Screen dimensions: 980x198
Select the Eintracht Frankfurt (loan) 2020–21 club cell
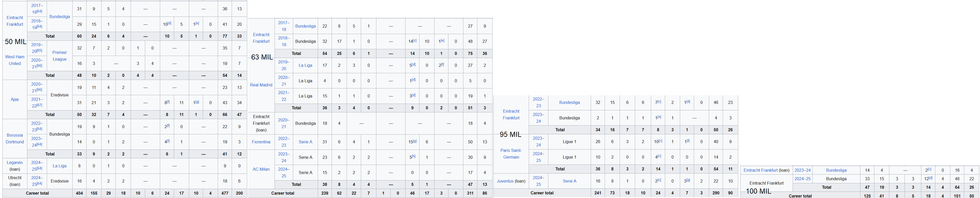click(261, 123)
